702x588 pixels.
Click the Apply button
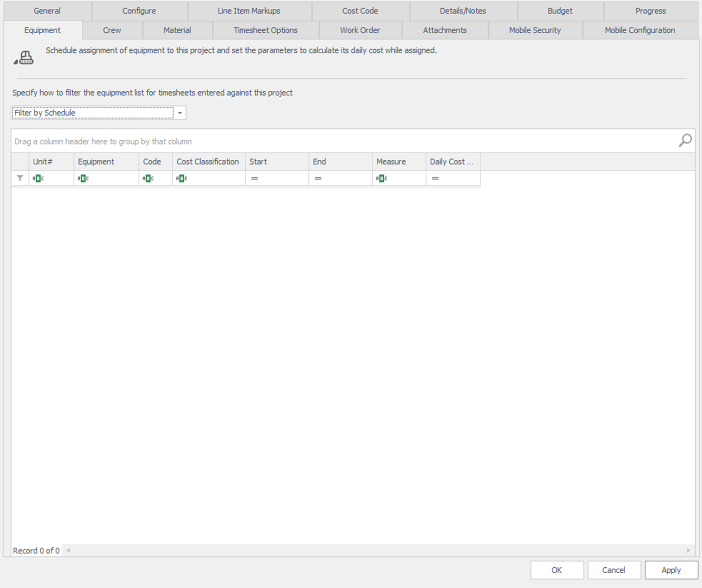pos(671,570)
